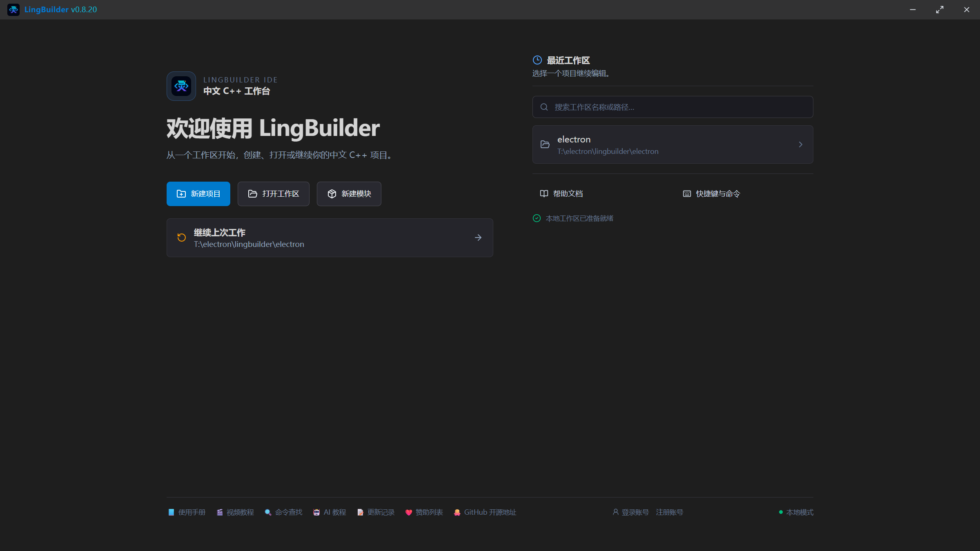View 更新记录 changelog

(376, 512)
